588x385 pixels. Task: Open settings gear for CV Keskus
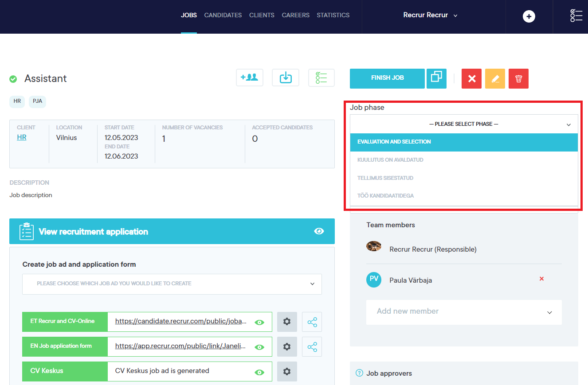tap(287, 371)
